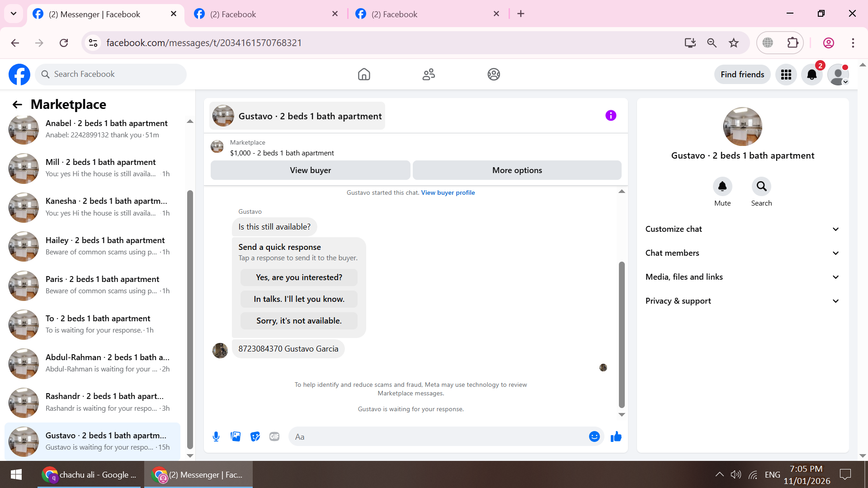Click the conversation list scrollbar thumb
Image resolution: width=868 pixels, height=488 pixels.
tap(190, 319)
